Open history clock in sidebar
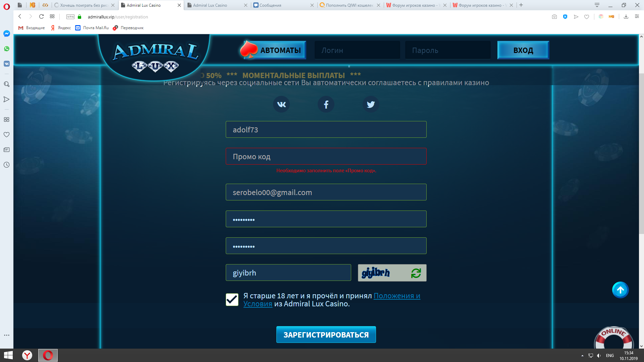The height and width of the screenshot is (362, 644). [x=7, y=165]
